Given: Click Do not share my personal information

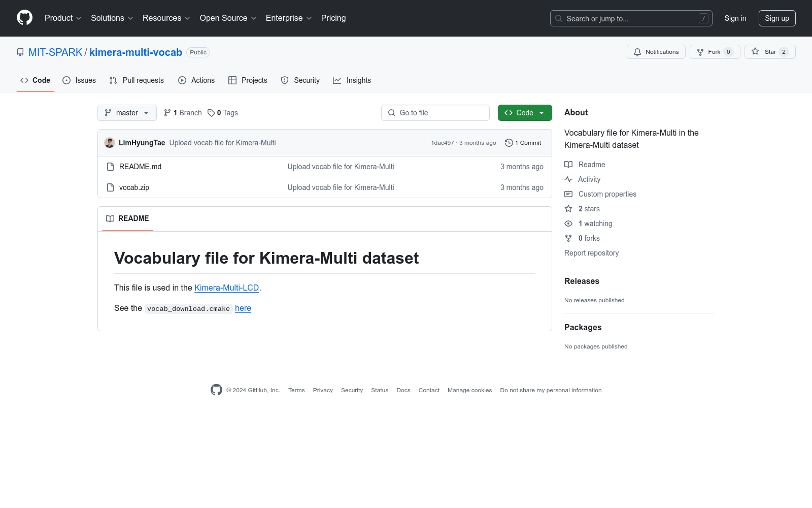Looking at the screenshot, I should point(551,390).
